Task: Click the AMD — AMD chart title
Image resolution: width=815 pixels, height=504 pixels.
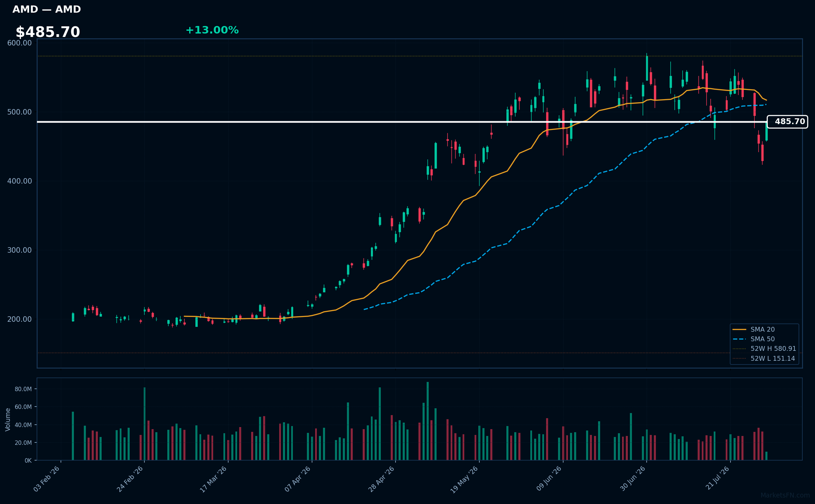Action: pos(47,10)
